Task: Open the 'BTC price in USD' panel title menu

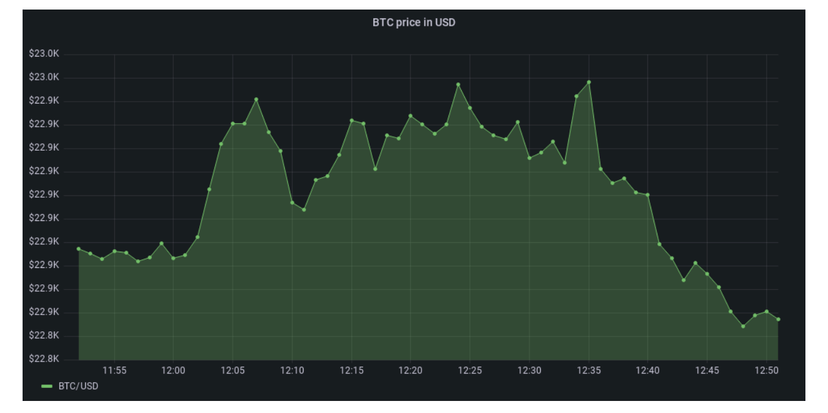Action: point(413,23)
